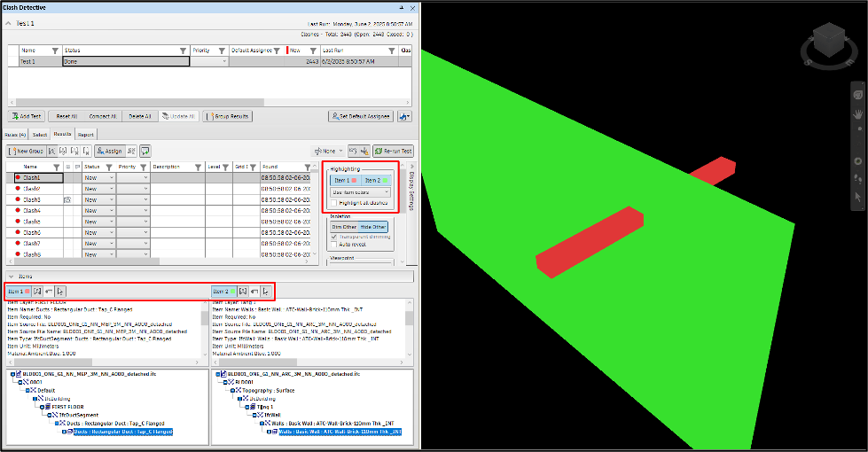Toggle Item 1 highlighting button

[346, 181]
